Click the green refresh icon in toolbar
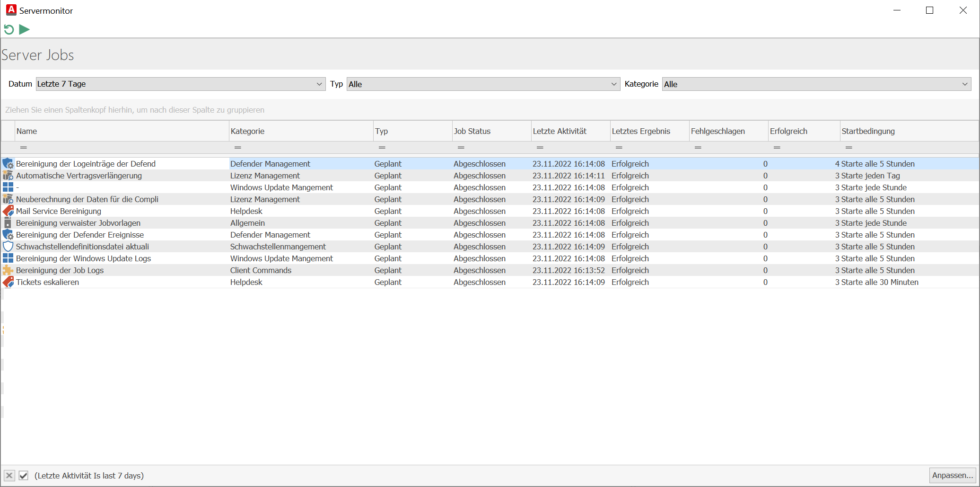The width and height of the screenshot is (980, 487). click(x=9, y=29)
